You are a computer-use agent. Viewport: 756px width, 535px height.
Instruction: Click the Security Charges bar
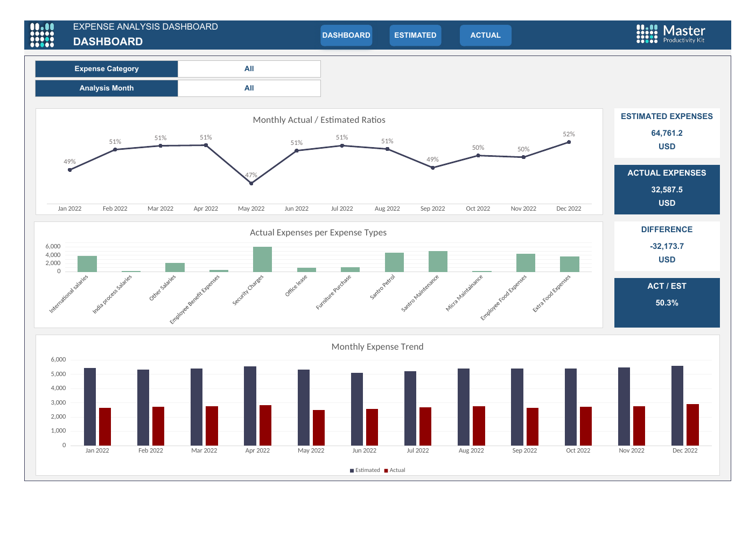tap(263, 259)
